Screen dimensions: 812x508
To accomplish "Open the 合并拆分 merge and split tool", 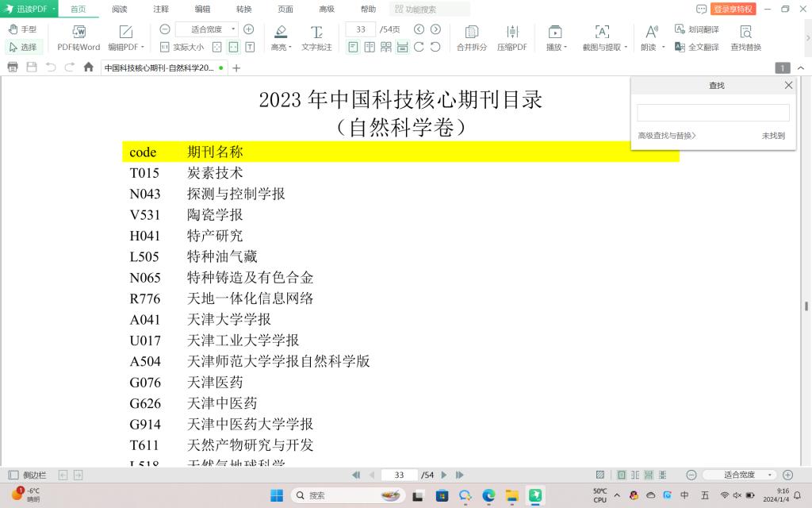I will (472, 32).
